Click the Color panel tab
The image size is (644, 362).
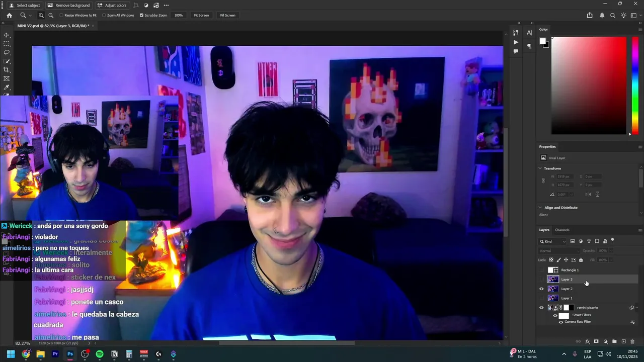pos(543,29)
